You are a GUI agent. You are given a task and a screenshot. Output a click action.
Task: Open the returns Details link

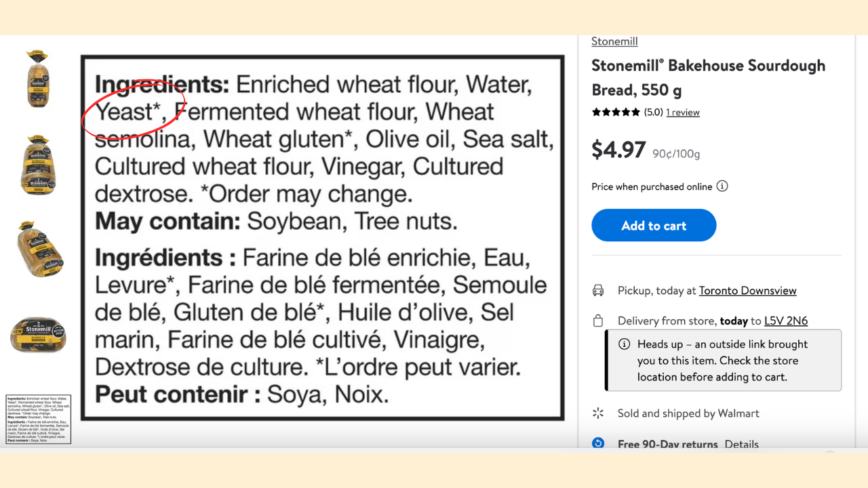click(x=741, y=445)
